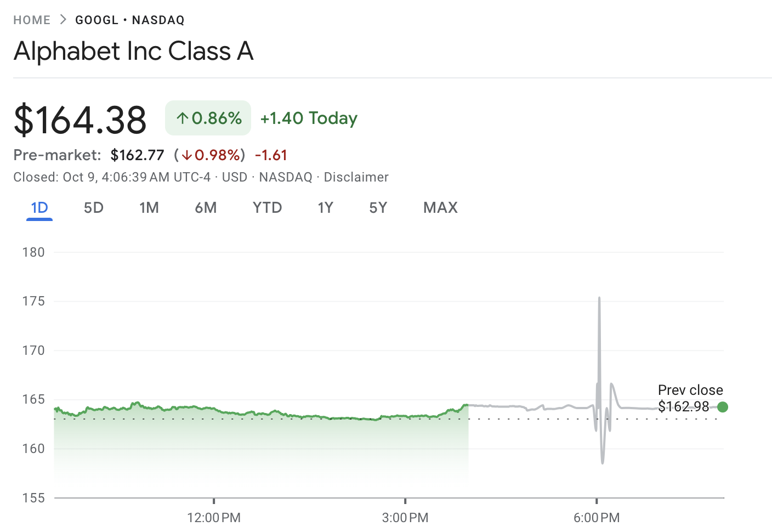Screen dimensions: 772x532
Task: Click the green 0.86% change badge
Action: click(x=208, y=118)
